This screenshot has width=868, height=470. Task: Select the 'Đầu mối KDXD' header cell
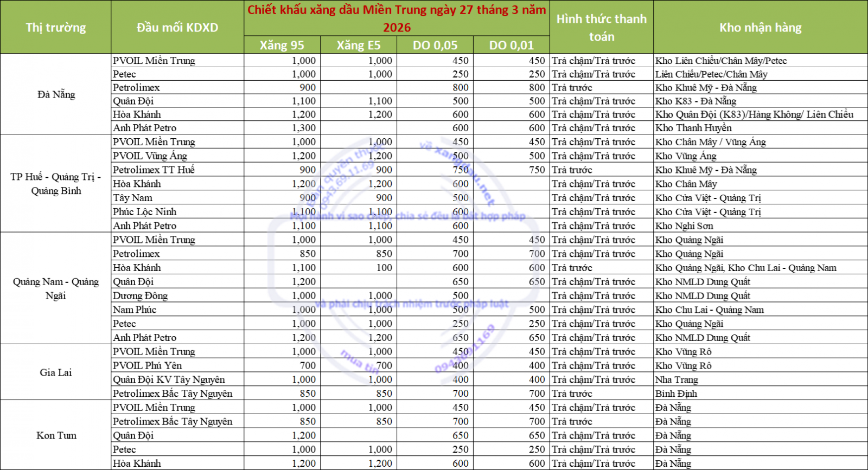pyautogui.click(x=177, y=27)
